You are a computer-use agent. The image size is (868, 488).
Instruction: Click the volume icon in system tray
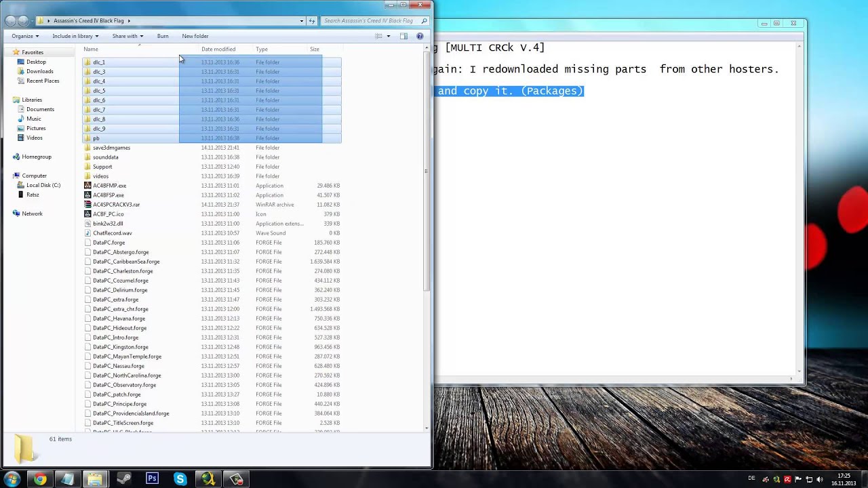coord(819,479)
